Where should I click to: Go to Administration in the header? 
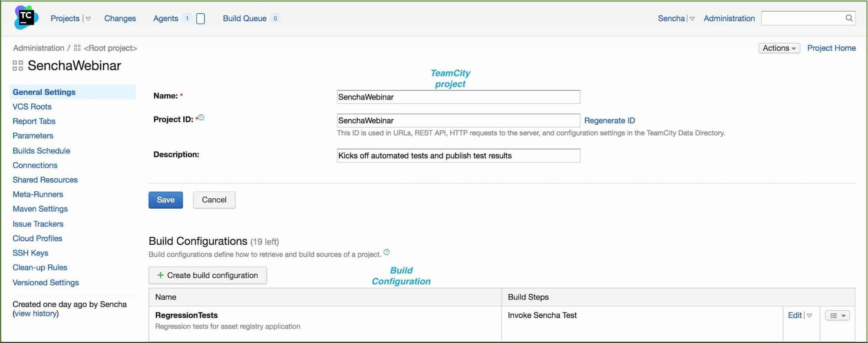point(729,18)
